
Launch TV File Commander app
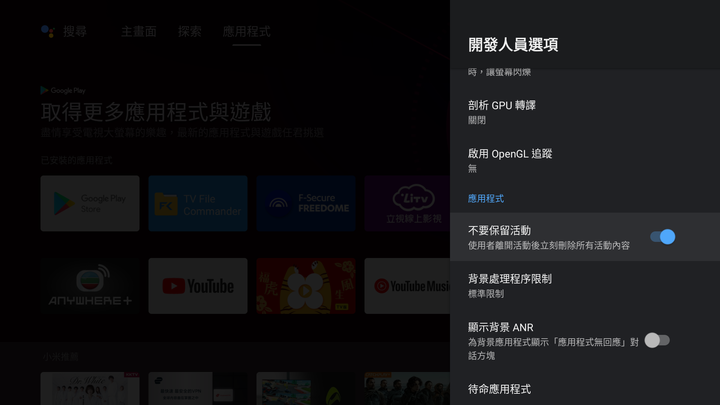(x=198, y=203)
